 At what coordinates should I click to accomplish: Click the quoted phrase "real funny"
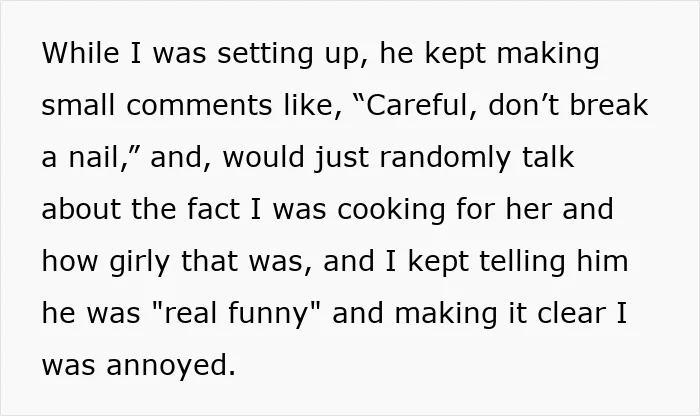tap(237, 314)
